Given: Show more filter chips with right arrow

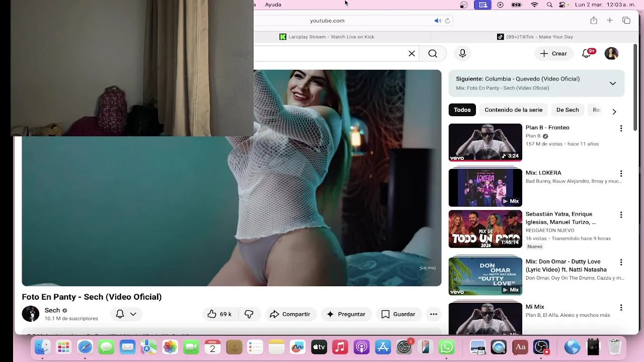Looking at the screenshot, I should (614, 111).
